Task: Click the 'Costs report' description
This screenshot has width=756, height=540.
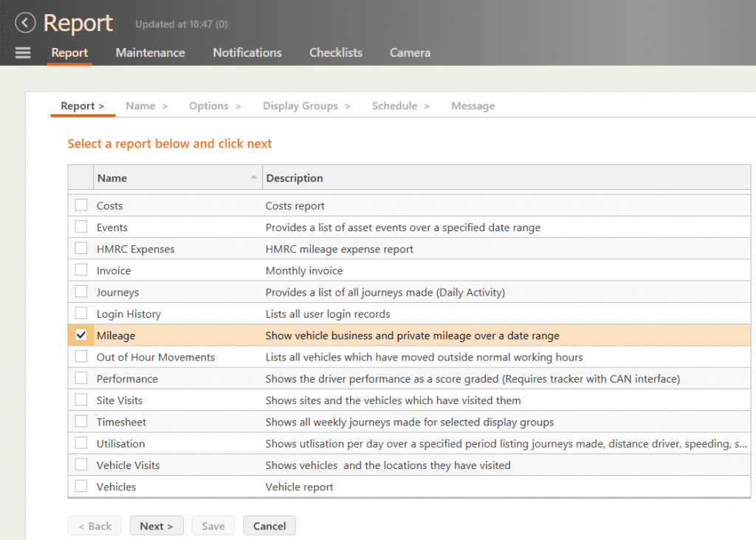Action: point(295,205)
